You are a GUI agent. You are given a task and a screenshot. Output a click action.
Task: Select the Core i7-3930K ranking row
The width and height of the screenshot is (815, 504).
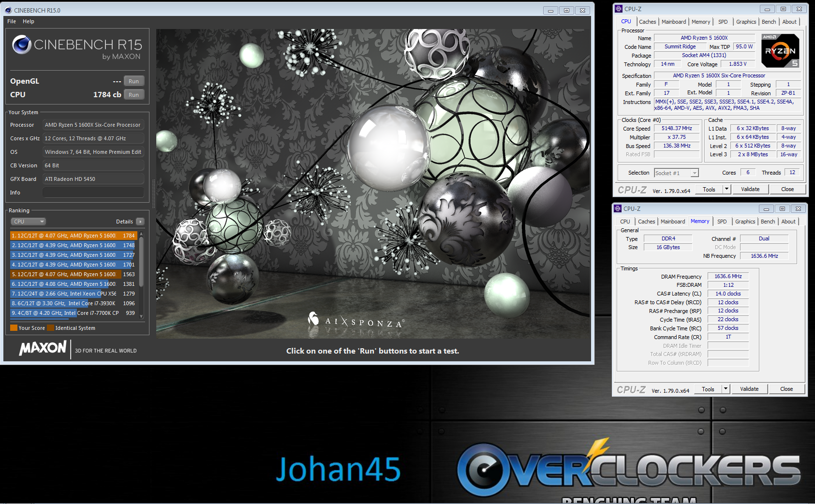tap(74, 303)
